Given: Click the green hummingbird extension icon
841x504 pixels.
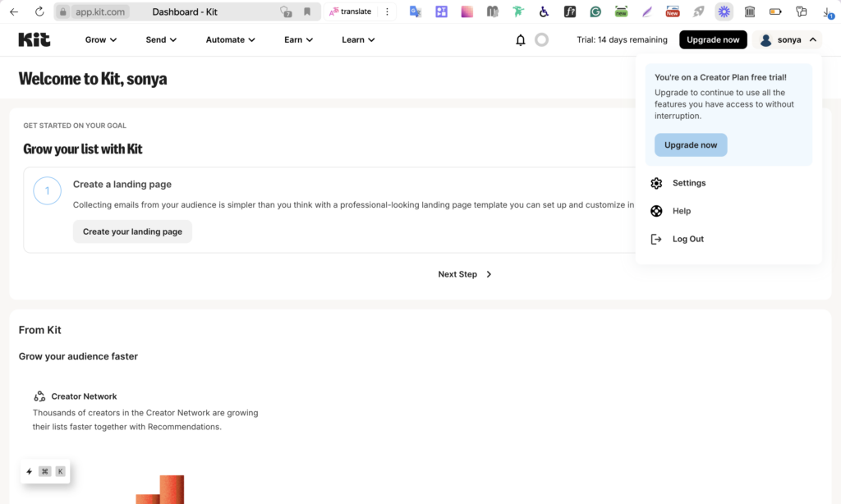Looking at the screenshot, I should pos(518,11).
